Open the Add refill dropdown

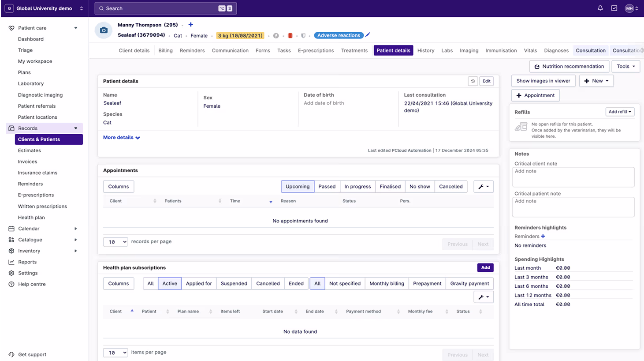tap(620, 112)
